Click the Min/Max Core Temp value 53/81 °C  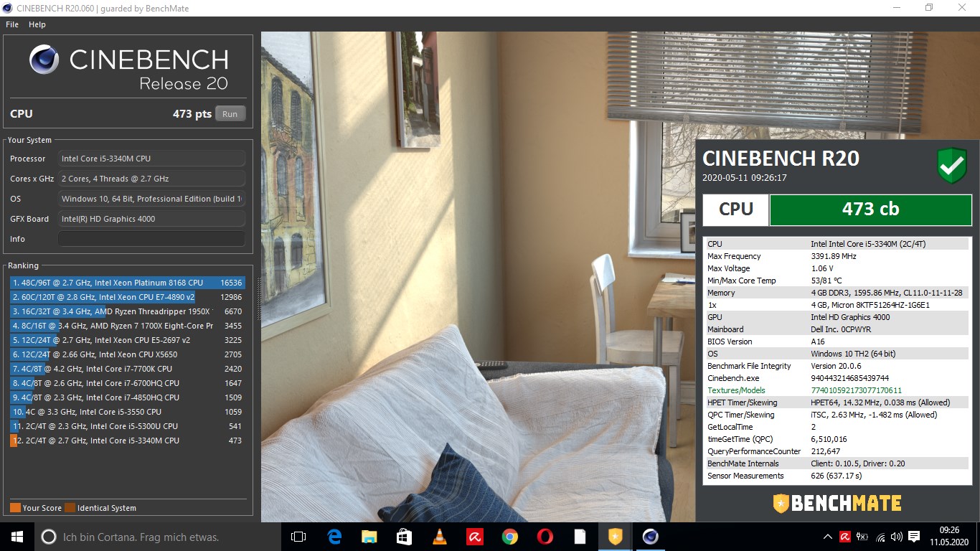pyautogui.click(x=826, y=281)
